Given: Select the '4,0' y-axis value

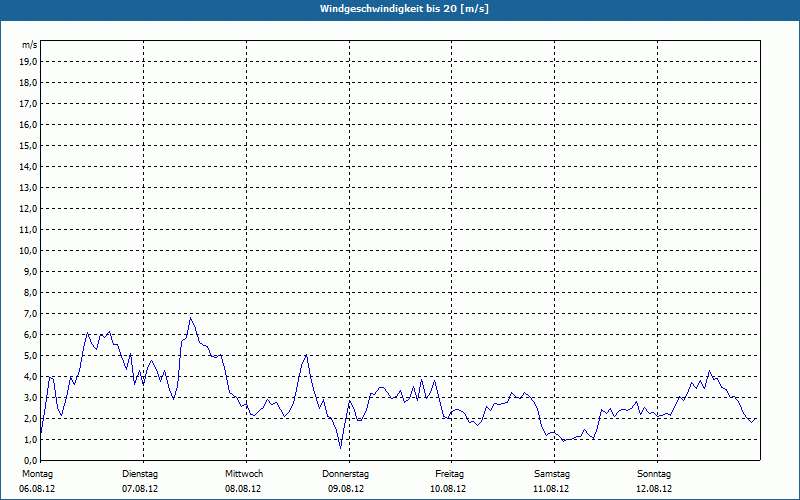Looking at the screenshot, I should (30, 377).
